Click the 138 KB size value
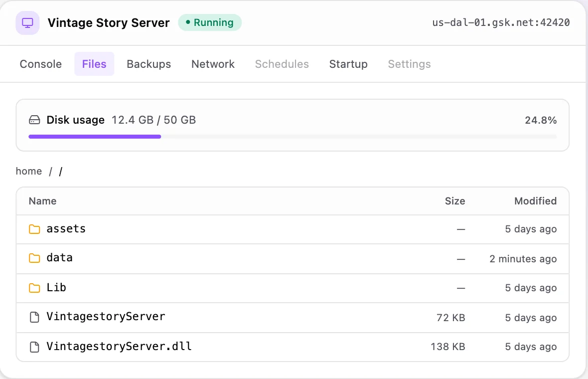The width and height of the screenshot is (588, 379). [448, 347]
